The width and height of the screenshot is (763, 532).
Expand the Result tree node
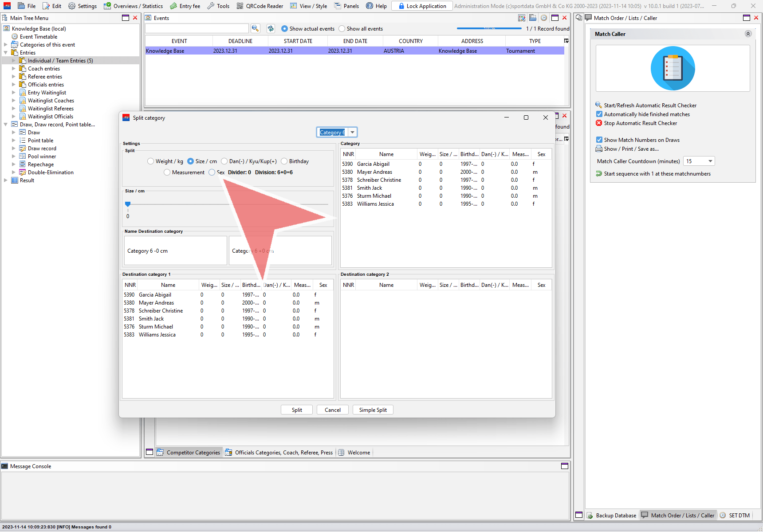(x=6, y=180)
